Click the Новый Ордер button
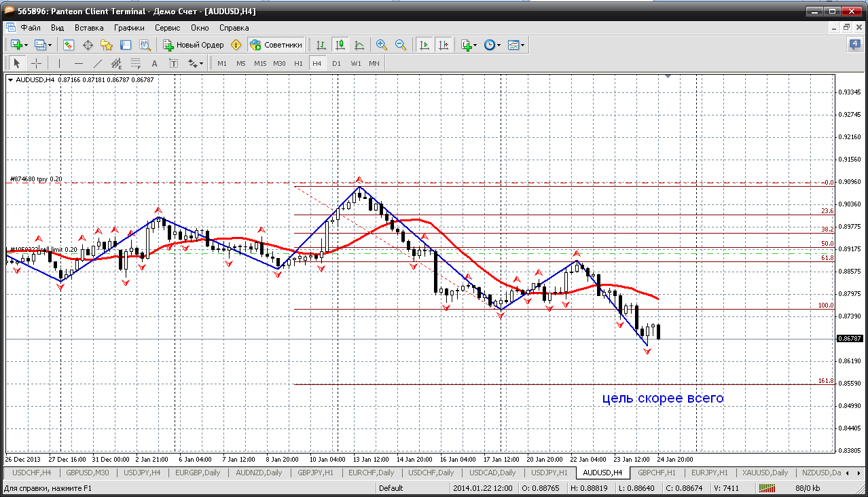This screenshot has width=868, height=497. pos(194,45)
